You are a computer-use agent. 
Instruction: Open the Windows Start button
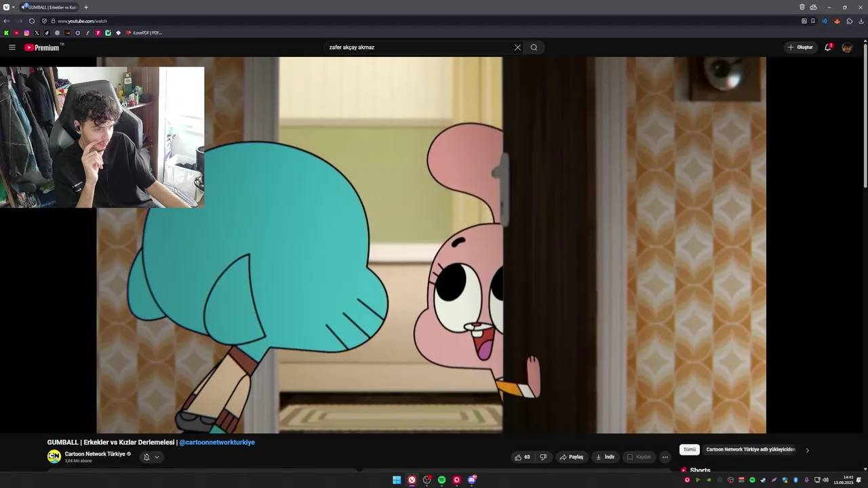[x=397, y=480]
